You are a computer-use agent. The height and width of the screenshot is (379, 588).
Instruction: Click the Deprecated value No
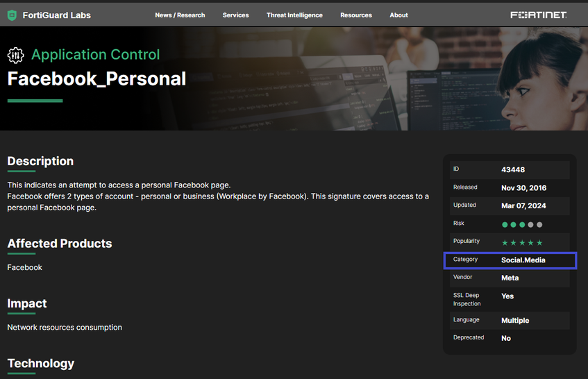point(506,338)
